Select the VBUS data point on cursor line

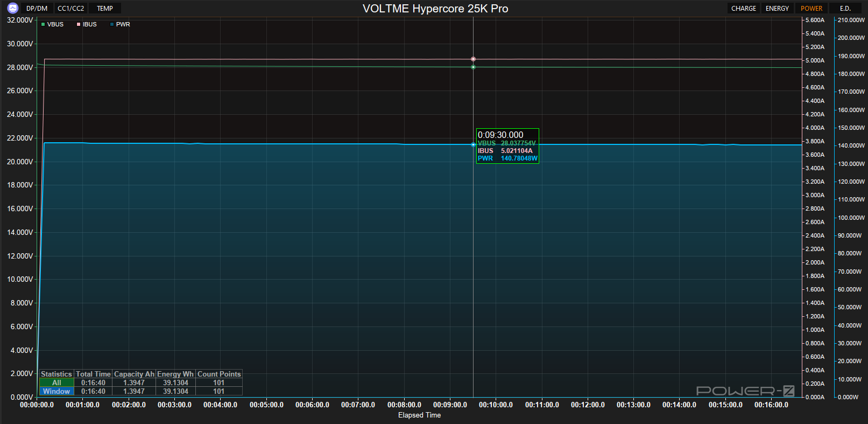click(473, 67)
